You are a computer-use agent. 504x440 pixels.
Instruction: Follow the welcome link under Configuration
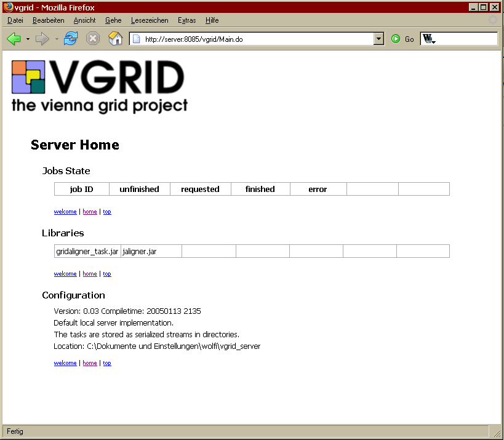65,363
